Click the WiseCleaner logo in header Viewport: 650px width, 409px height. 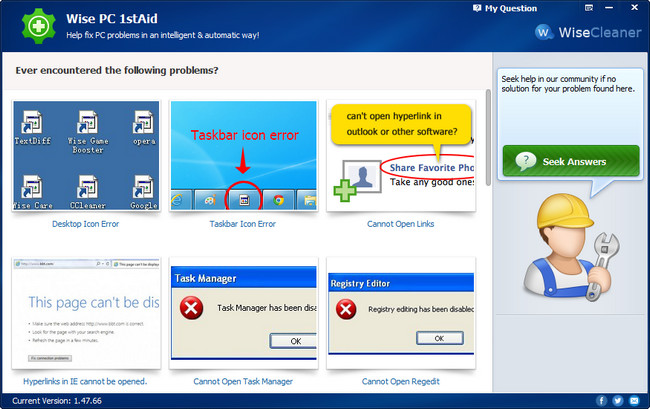(588, 32)
